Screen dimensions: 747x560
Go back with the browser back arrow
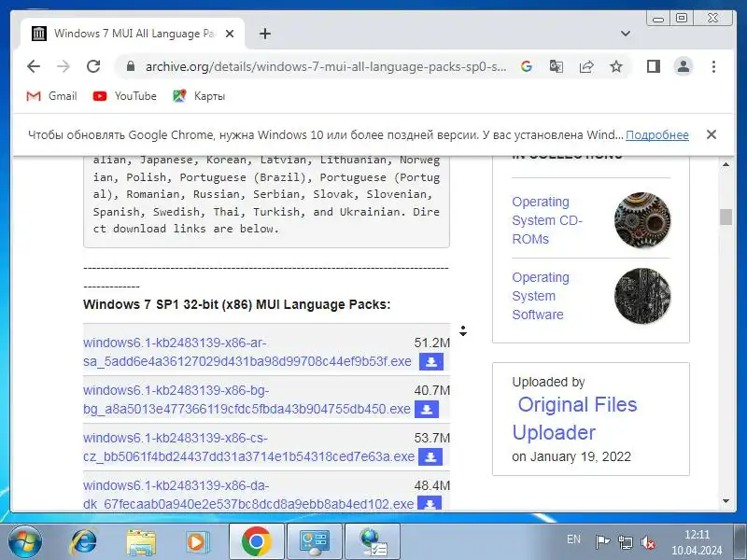[x=34, y=66]
